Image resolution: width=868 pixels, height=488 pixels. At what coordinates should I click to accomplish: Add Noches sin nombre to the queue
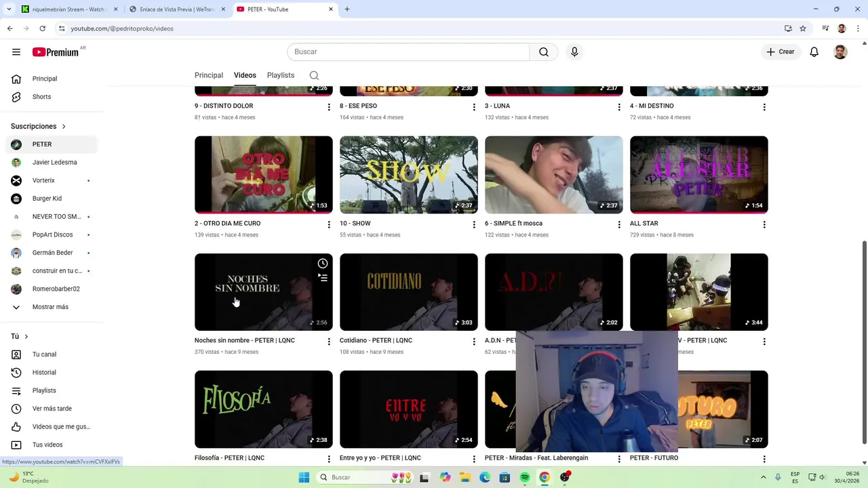[323, 278]
